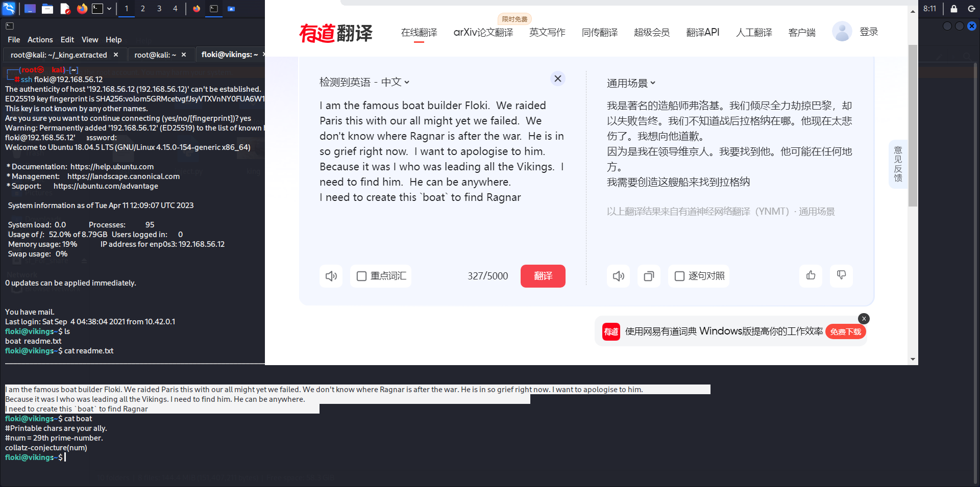Switch to workspace 1

(x=127, y=9)
